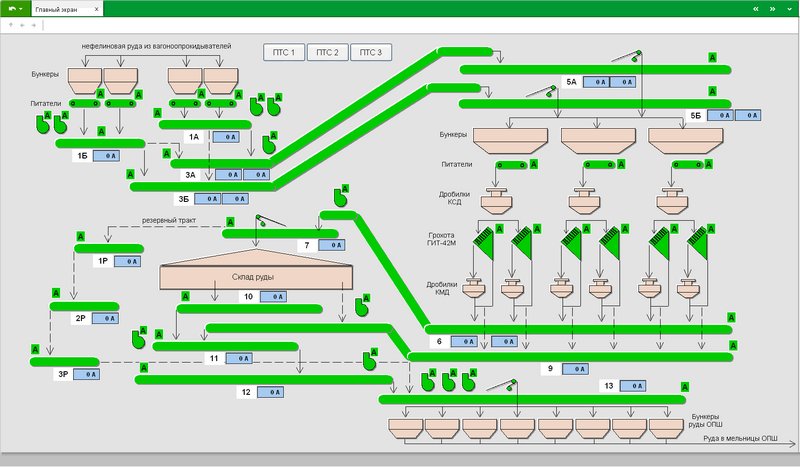Click the Руда в мельницы ОПШ text
The width and height of the screenshot is (800, 467).
pyautogui.click(x=740, y=438)
